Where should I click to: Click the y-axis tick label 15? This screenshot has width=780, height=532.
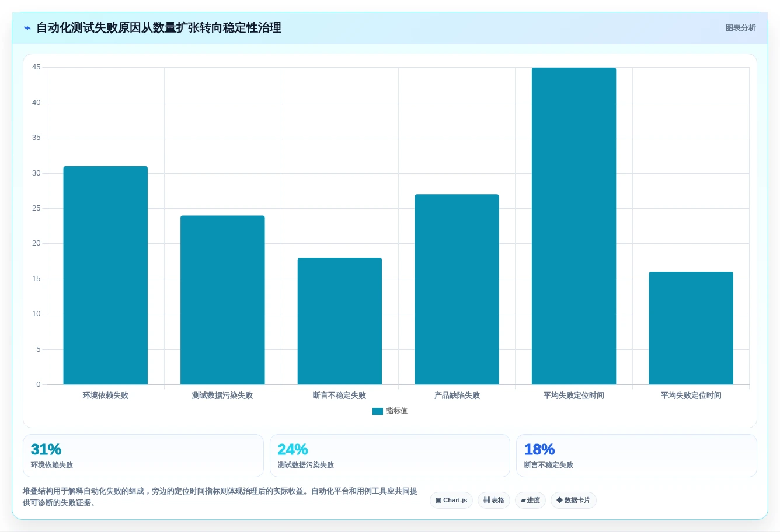(x=36, y=279)
